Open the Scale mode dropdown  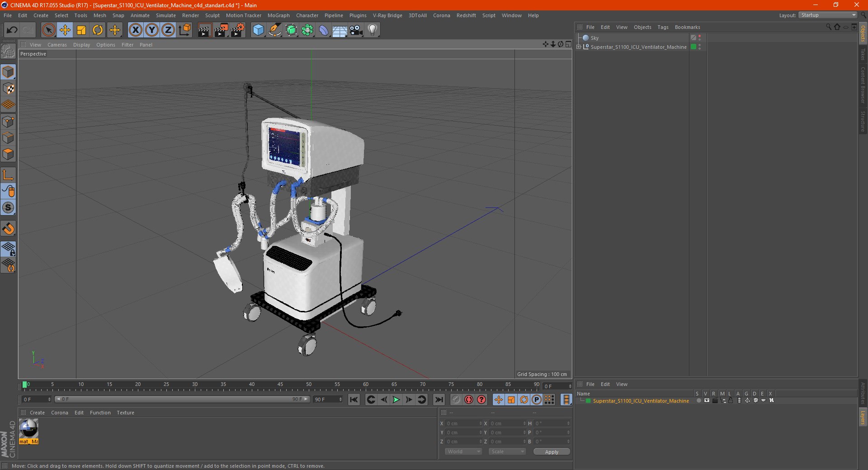pos(507,451)
